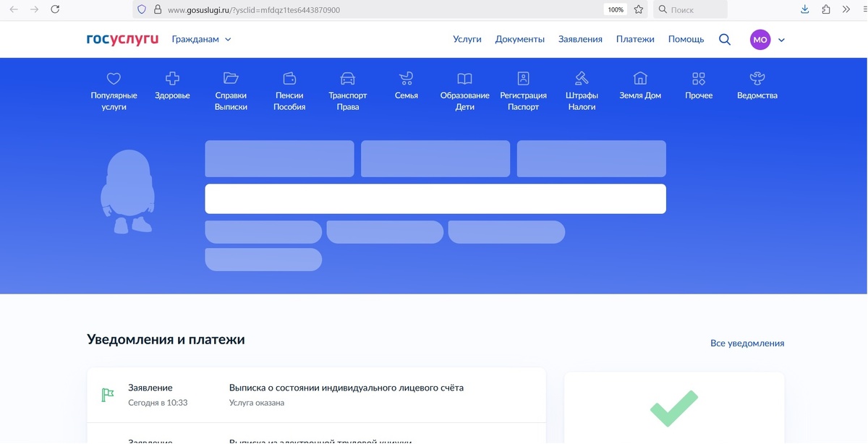Open Выписка о состоянии индивидуального лицевого счёта
The image size is (868, 444).
[x=346, y=388]
